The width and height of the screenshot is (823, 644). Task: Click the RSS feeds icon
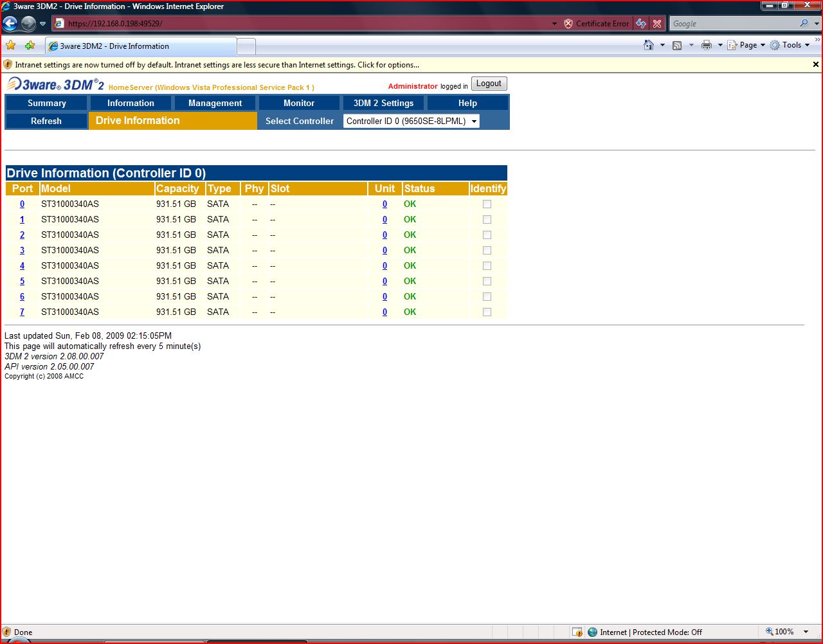tap(677, 45)
